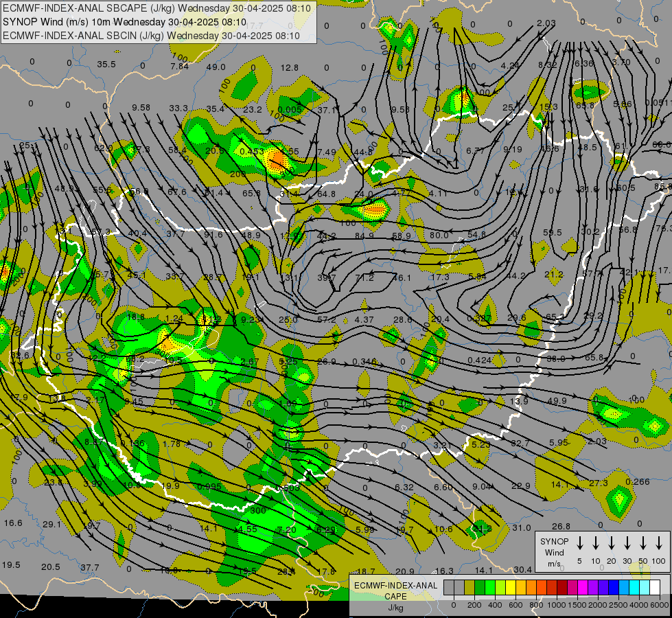Select the purple swatch left of 2000 tick
The width and height of the screenshot is (672, 618).
click(592, 587)
